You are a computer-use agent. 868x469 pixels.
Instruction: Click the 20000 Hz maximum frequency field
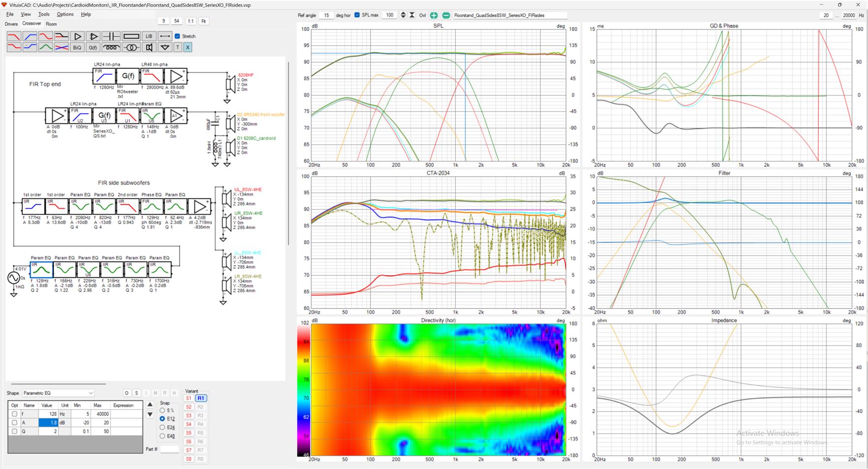(849, 15)
